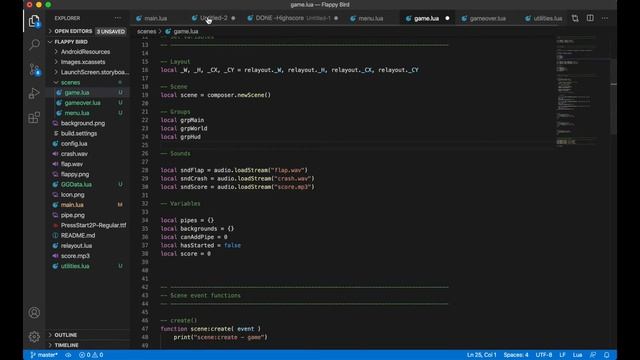The height and width of the screenshot is (360, 640).
Task: Expand the Timeline section
Action: click(66, 345)
